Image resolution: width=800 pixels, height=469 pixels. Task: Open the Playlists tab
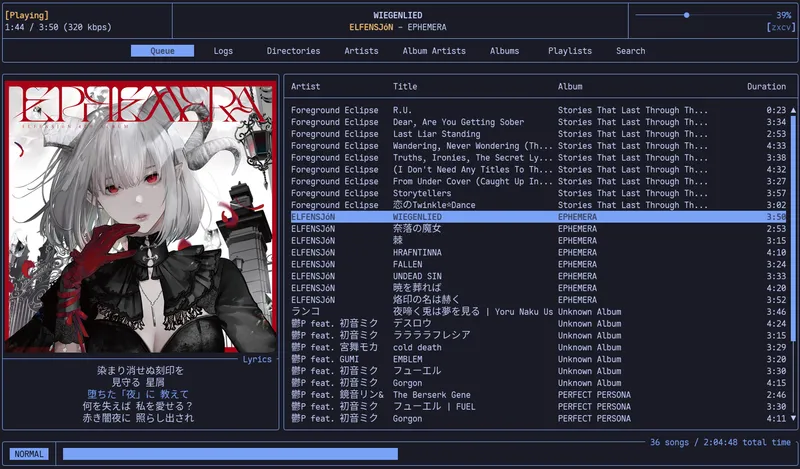coord(569,51)
